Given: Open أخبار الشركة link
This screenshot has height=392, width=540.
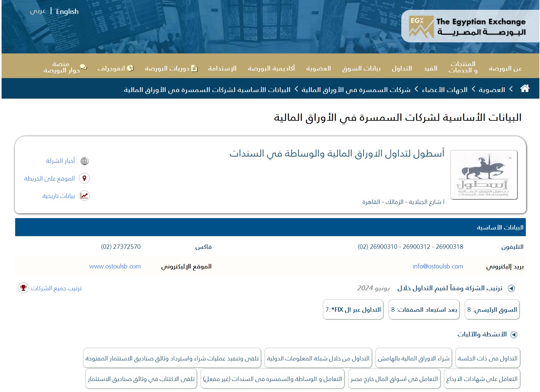Looking at the screenshot, I should point(60,161).
